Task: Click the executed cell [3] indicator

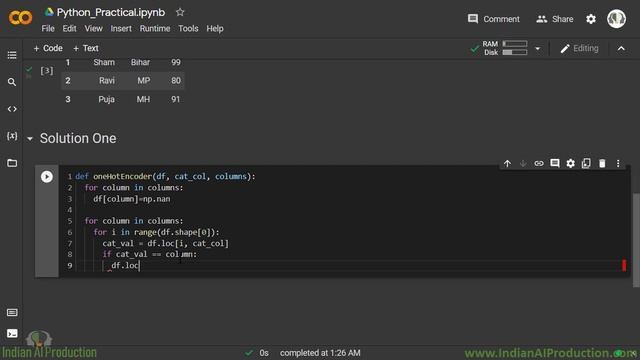Action: (47, 71)
